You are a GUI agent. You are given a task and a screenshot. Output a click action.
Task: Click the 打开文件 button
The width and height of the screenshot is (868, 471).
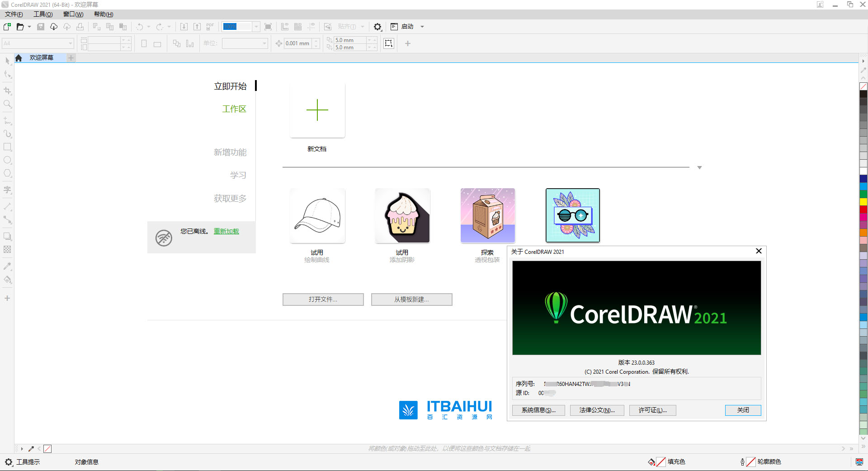point(323,300)
